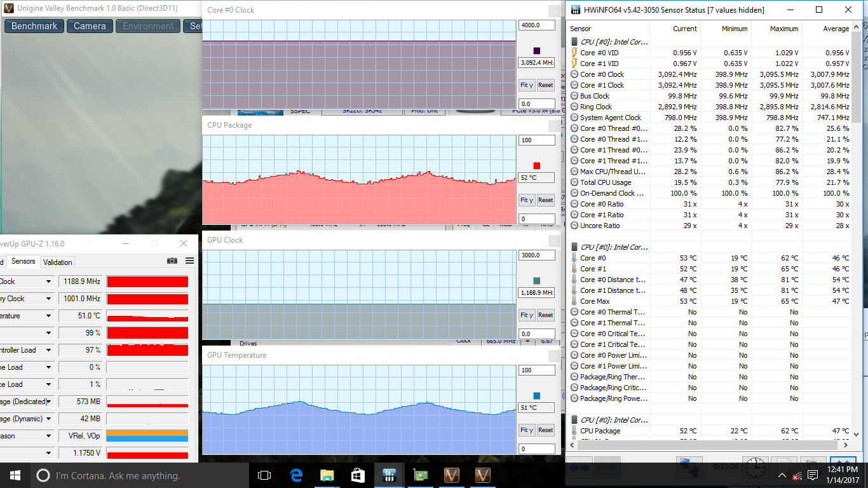Open dropdown beside the 99 % sensor
Screen dimensions: 868x488
[48, 333]
